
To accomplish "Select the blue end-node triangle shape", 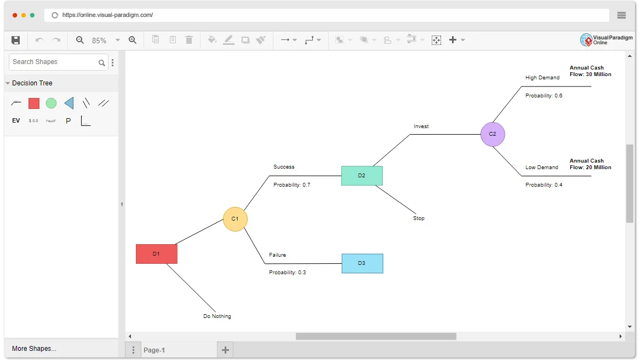I will pos(69,103).
